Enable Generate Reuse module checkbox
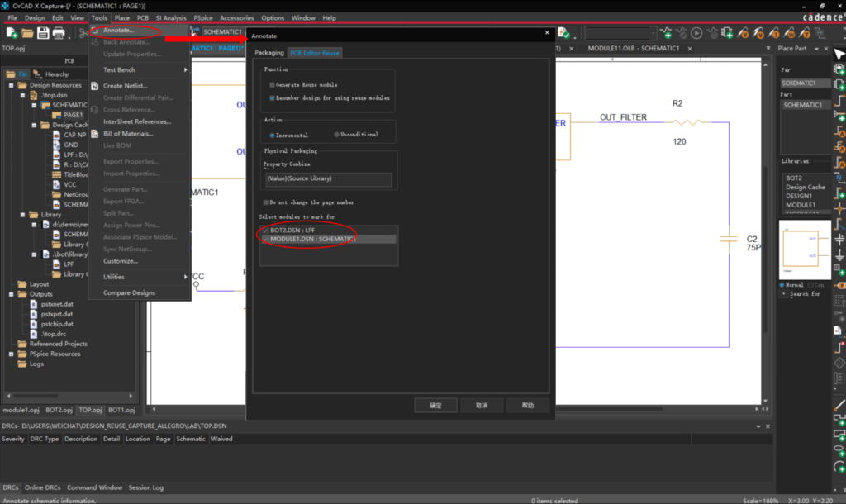Image resolution: width=846 pixels, height=504 pixels. [272, 85]
